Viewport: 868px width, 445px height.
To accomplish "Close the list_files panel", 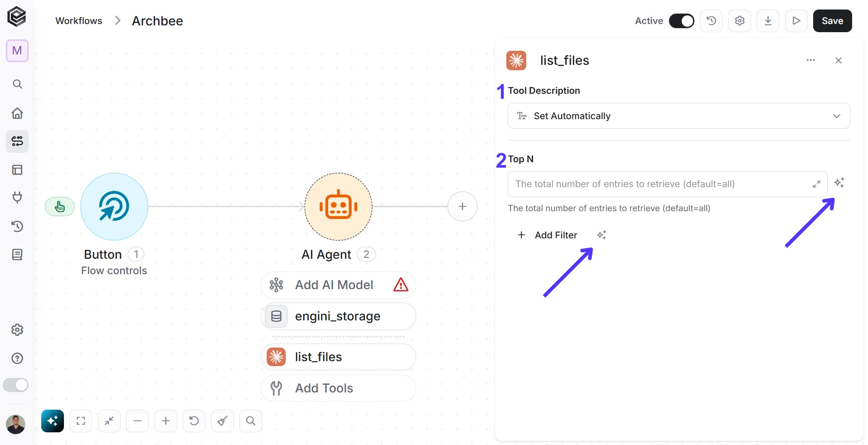I will pos(839,60).
